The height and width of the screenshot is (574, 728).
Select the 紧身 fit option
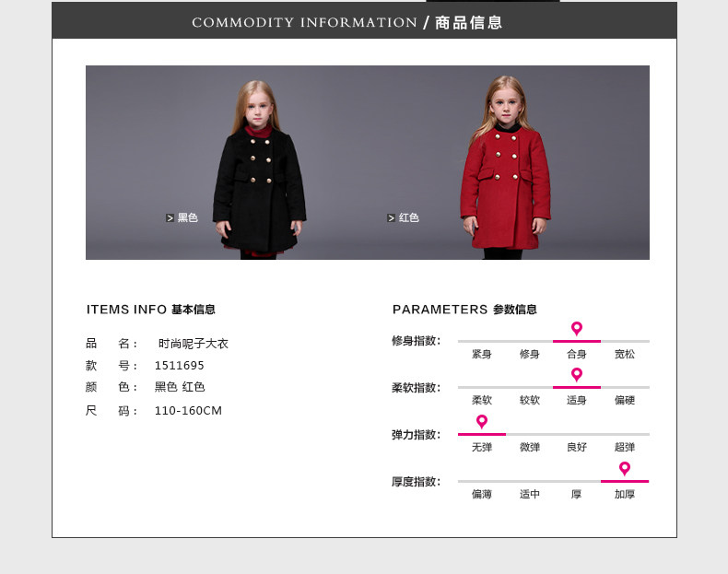(481, 355)
